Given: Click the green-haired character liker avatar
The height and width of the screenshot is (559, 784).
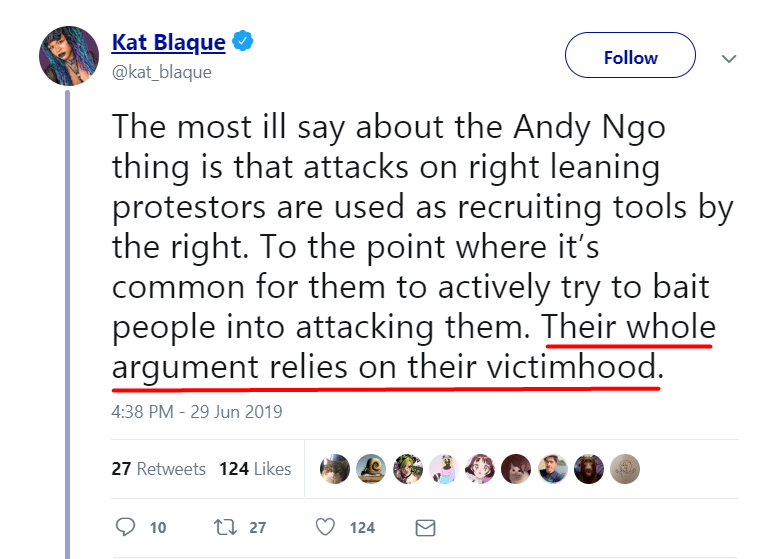Looking at the screenshot, I should coord(408,469).
